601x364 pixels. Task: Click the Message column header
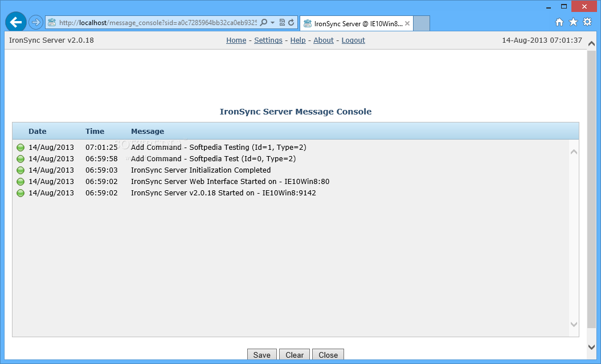tap(148, 132)
